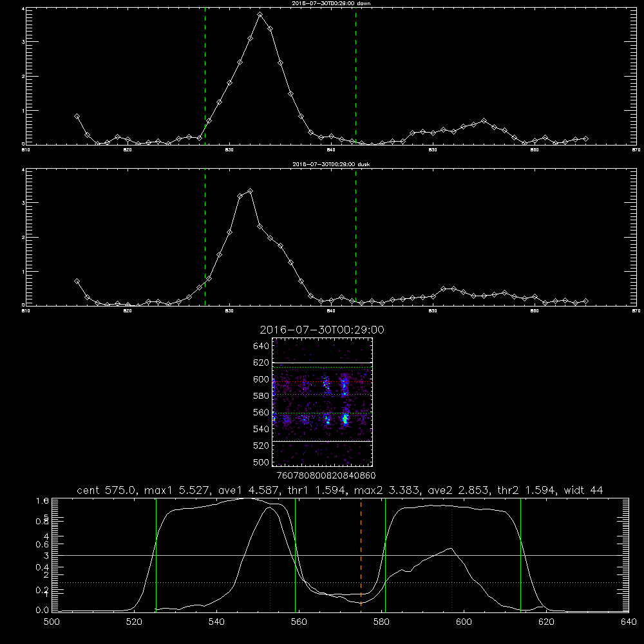Click the 870 x-axis label of dawn plot
This screenshot has width=644, height=644.
point(636,150)
